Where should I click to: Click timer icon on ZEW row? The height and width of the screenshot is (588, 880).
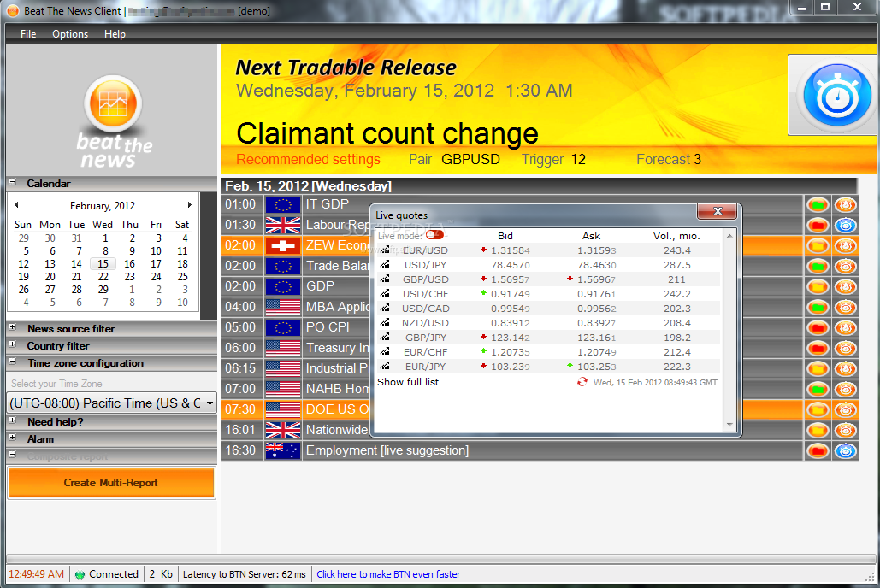click(845, 246)
